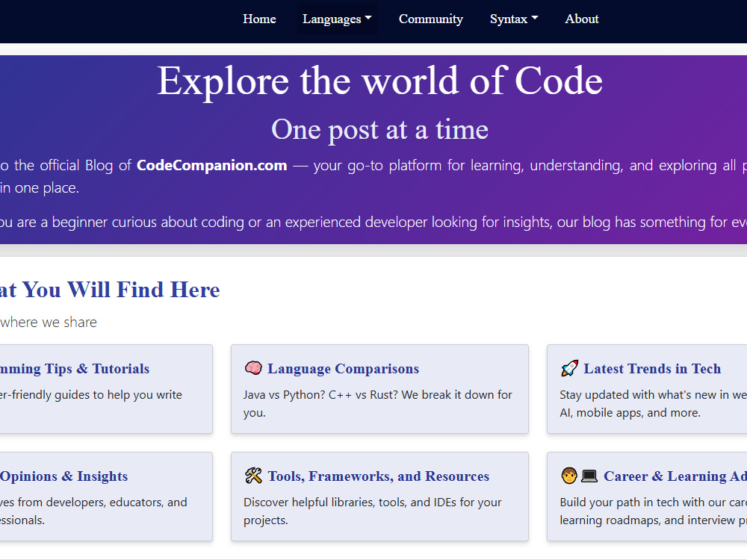Viewport: 747px width, 560px height.
Task: Expand the Syntax dropdown menu
Action: click(514, 19)
